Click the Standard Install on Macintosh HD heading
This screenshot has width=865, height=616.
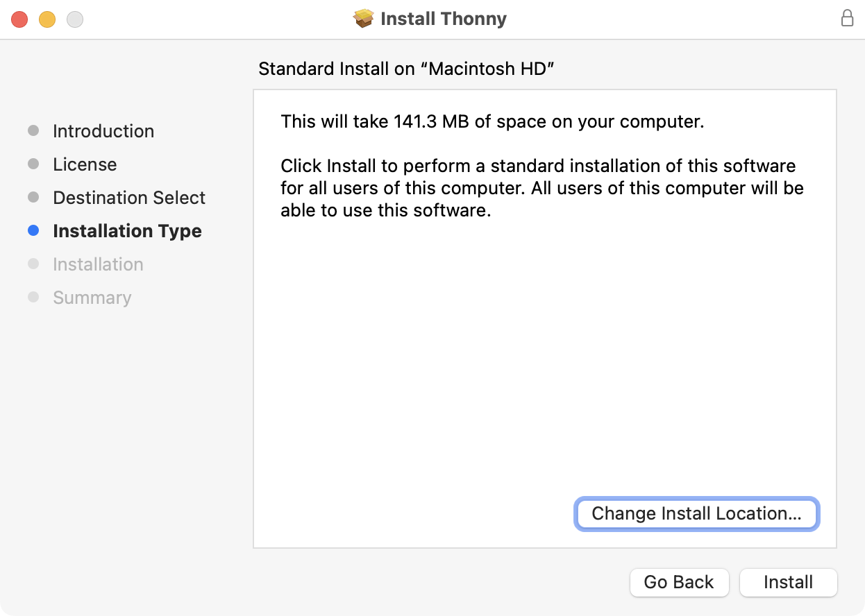pos(406,69)
